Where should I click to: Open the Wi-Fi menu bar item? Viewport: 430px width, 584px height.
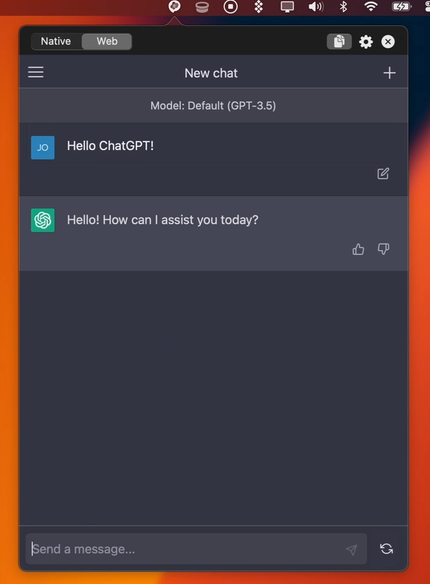point(370,6)
